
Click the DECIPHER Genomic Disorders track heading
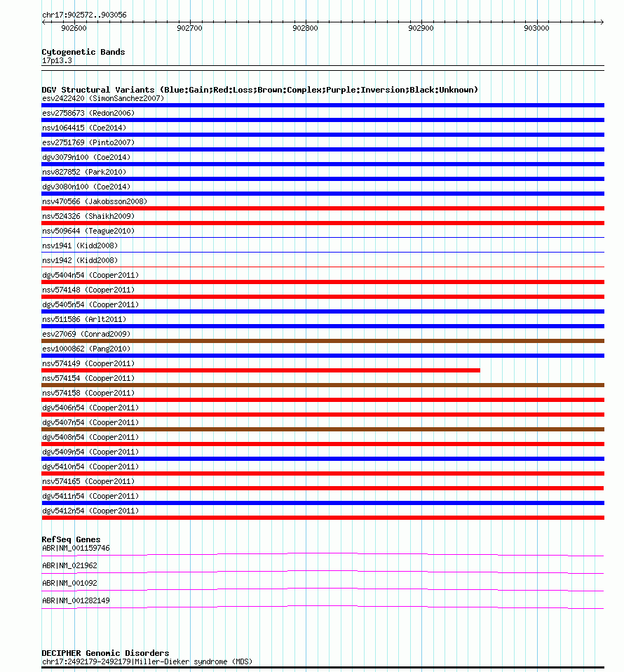click(105, 653)
